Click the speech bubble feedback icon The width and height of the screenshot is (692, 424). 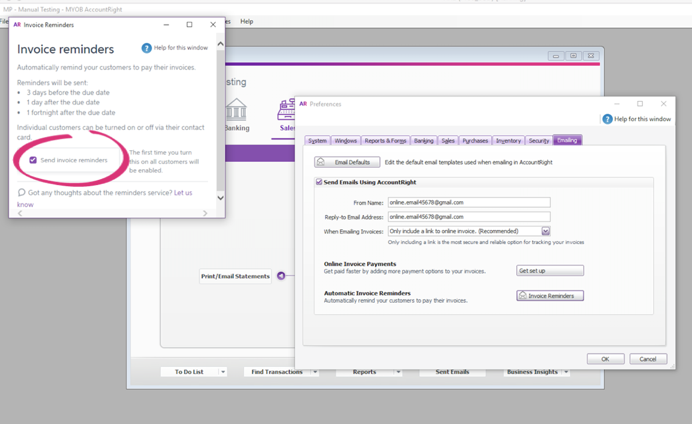[21, 193]
